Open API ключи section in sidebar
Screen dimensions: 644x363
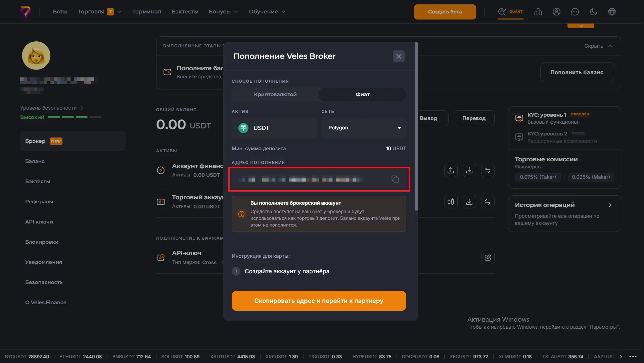(39, 222)
